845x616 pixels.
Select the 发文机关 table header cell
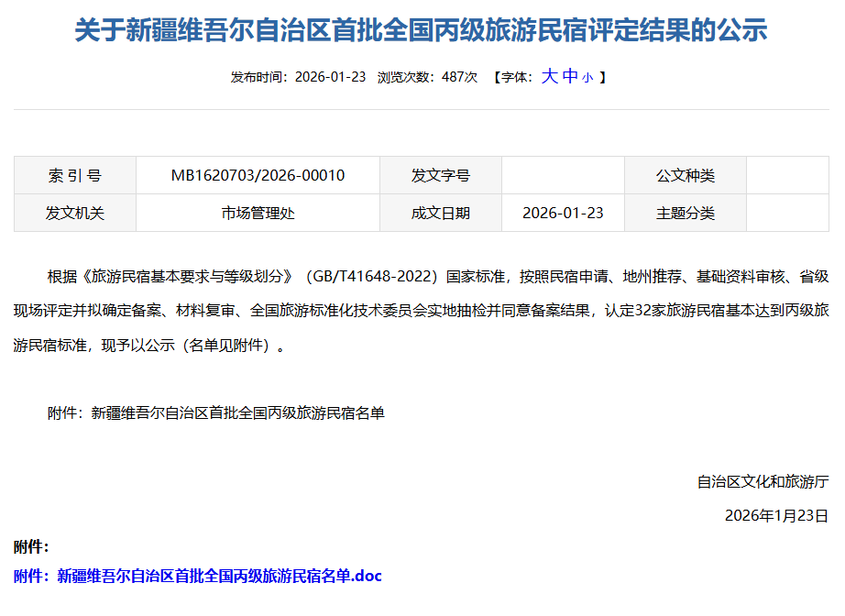coord(75,213)
